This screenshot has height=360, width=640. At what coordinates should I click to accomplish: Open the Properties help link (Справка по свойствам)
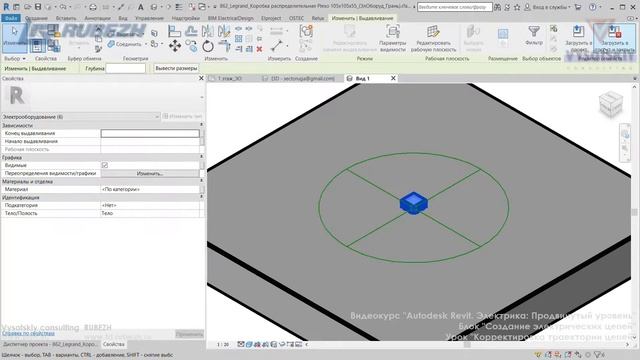click(x=28, y=333)
